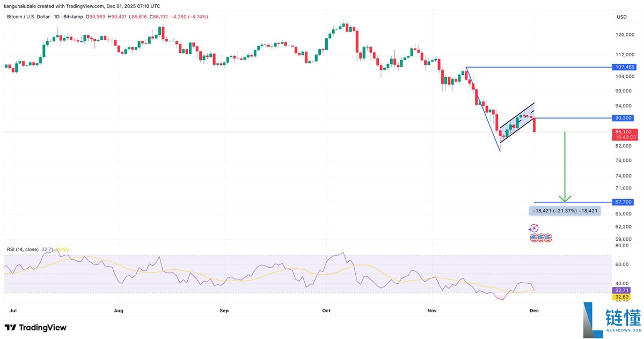644x339 pixels.
Task: Click the 16:49:03 countdown timer
Action: click(623, 136)
